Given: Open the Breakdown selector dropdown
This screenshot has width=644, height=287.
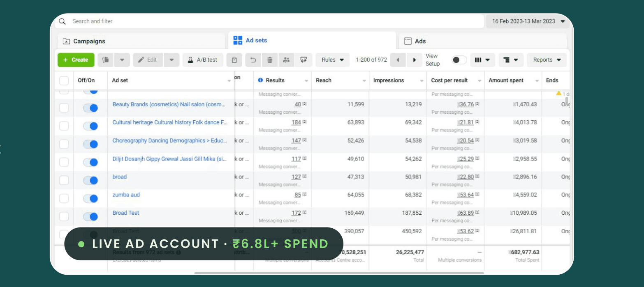Looking at the screenshot, I should tap(511, 60).
